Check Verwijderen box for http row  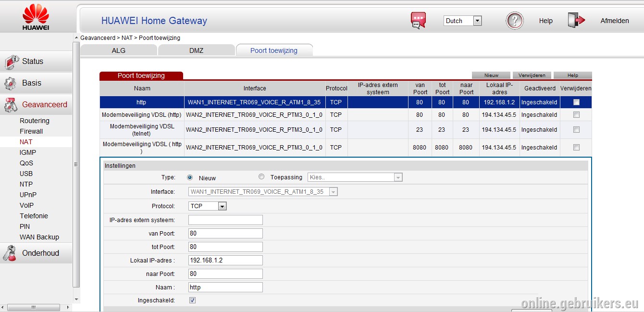(576, 102)
